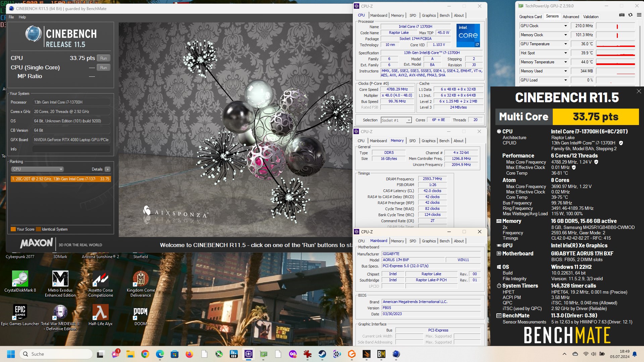This screenshot has height=362, width=644.
Task: Switch to BenchMate taskbar icon
Action: click(381, 354)
